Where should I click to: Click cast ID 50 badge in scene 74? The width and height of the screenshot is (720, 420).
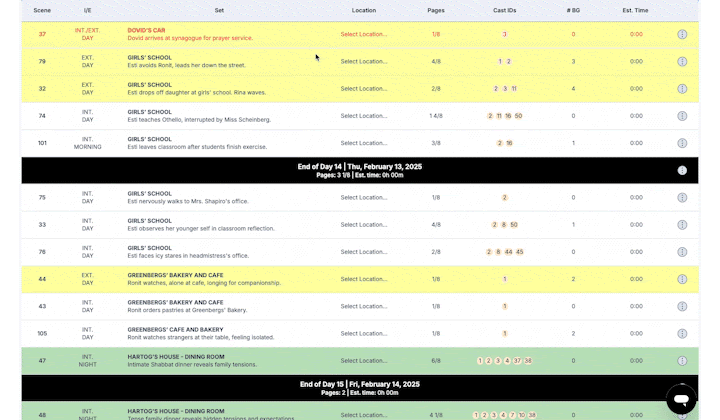pyautogui.click(x=518, y=116)
